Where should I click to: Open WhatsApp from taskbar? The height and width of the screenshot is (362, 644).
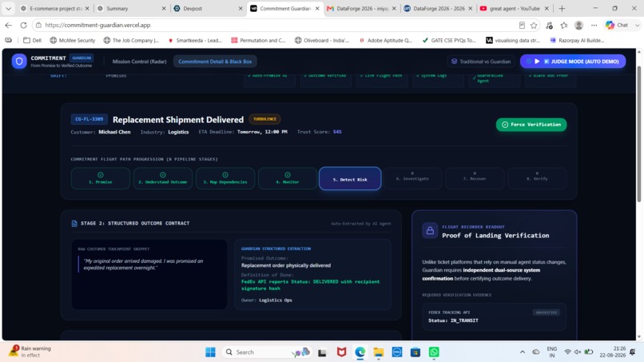click(x=434, y=352)
